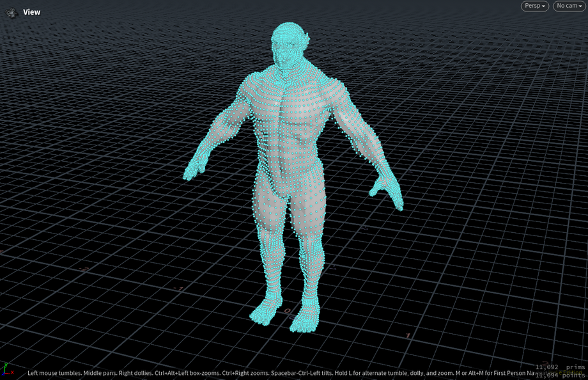The height and width of the screenshot is (380, 588).
Task: Open the No cam camera dropdown
Action: [x=568, y=6]
